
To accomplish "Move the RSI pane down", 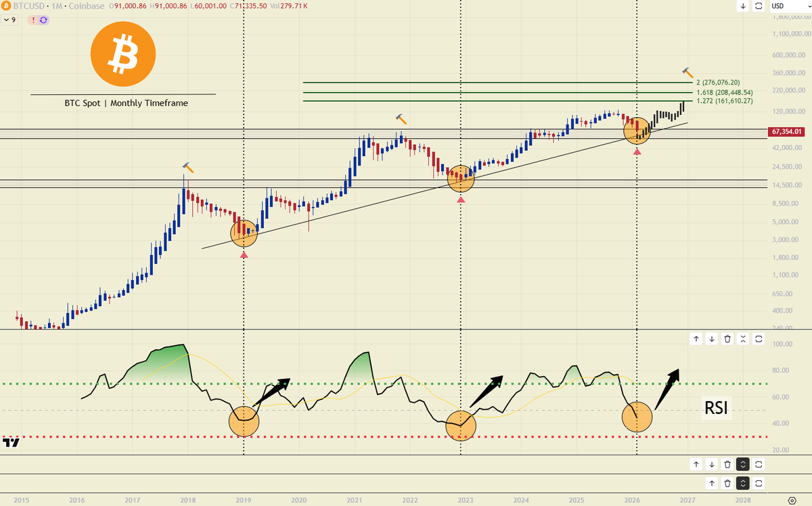I will coord(711,339).
